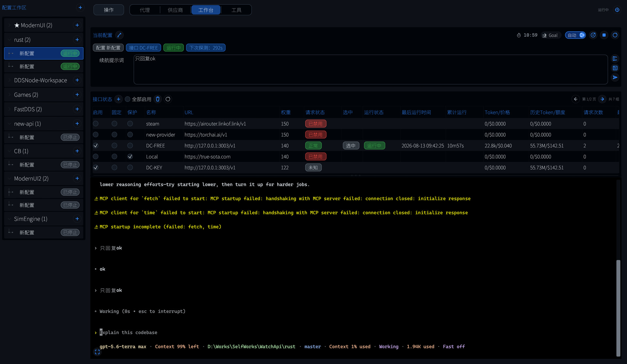Switch to the 代理 tab
Screen dimensions: 627x364
pyautogui.click(x=145, y=10)
